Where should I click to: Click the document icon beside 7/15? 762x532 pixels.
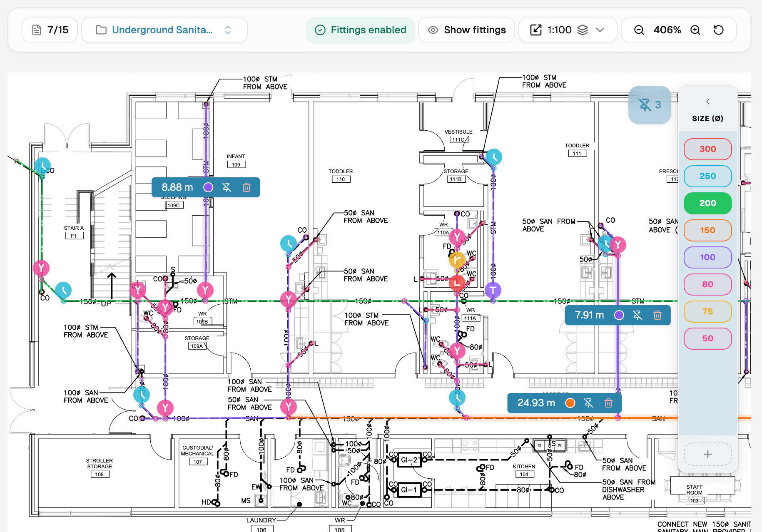[37, 30]
